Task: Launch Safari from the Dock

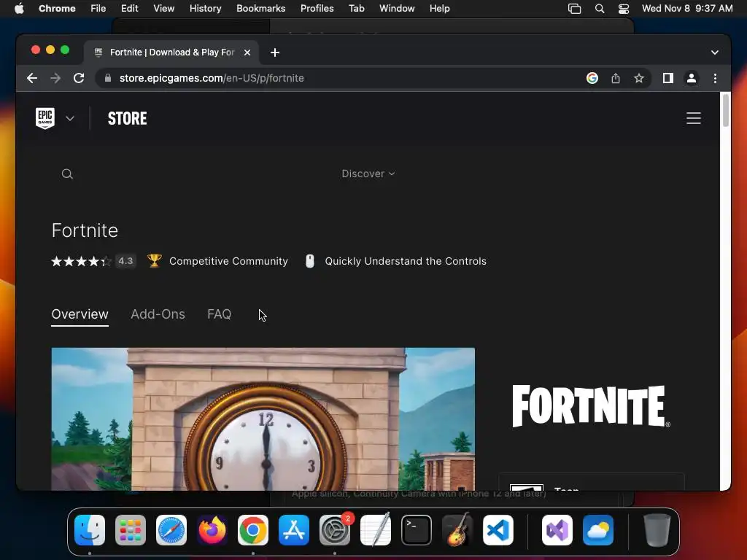Action: [x=171, y=530]
